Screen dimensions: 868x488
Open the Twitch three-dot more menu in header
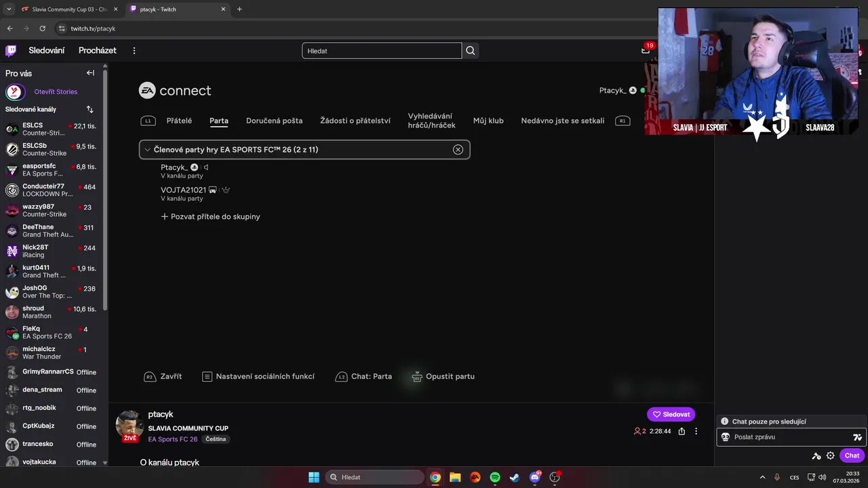[134, 51]
